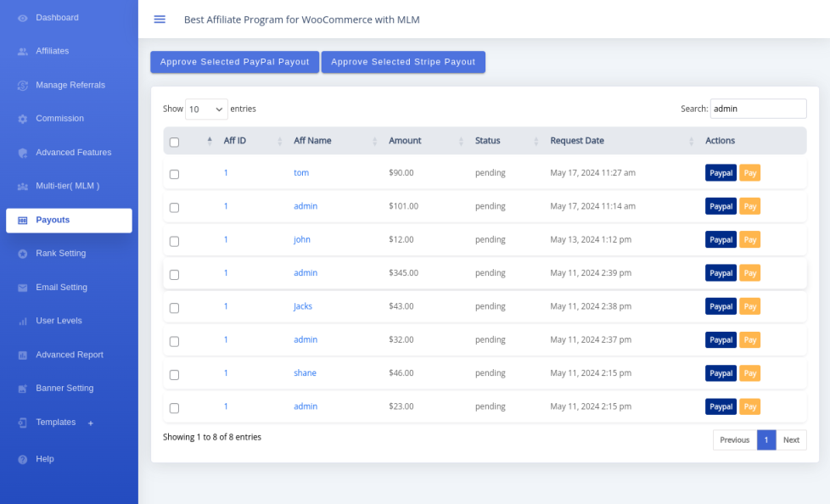Click the Multi-tier MLM group icon
Image resolution: width=830 pixels, height=504 pixels.
23,186
